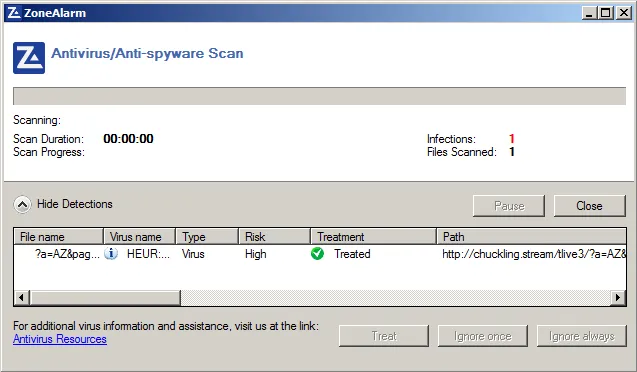Screen dimensions: 637x372
Task: Sort by Risk column header
Action: point(274,236)
